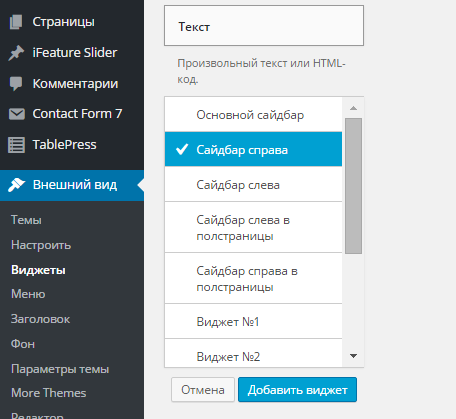Image resolution: width=456 pixels, height=419 pixels.
Task: Click the paintbrush icon for Внешний вид
Action: pos(16,185)
